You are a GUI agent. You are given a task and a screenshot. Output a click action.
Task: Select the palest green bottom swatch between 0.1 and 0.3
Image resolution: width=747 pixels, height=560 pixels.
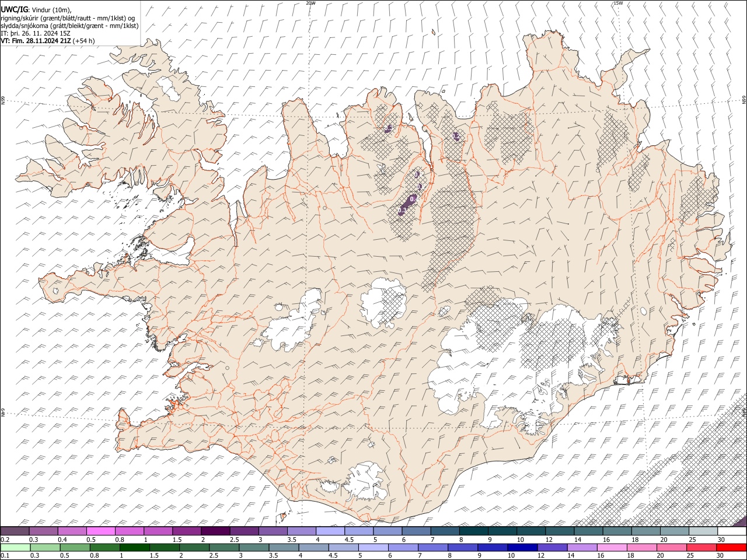(x=16, y=547)
